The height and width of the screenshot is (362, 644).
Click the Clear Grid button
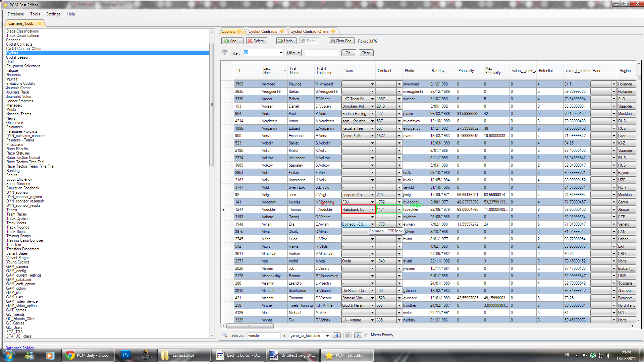[341, 41]
